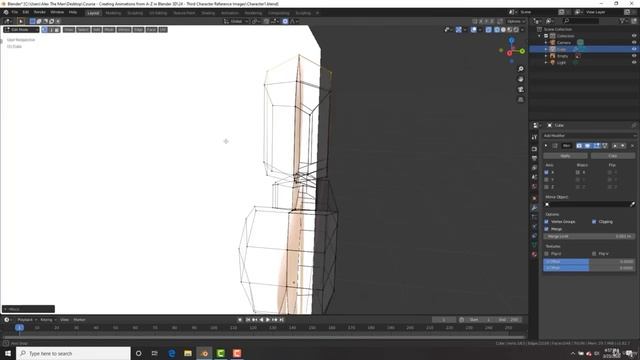The width and height of the screenshot is (640, 360).
Task: Click the outliner search field
Action: point(581,20)
